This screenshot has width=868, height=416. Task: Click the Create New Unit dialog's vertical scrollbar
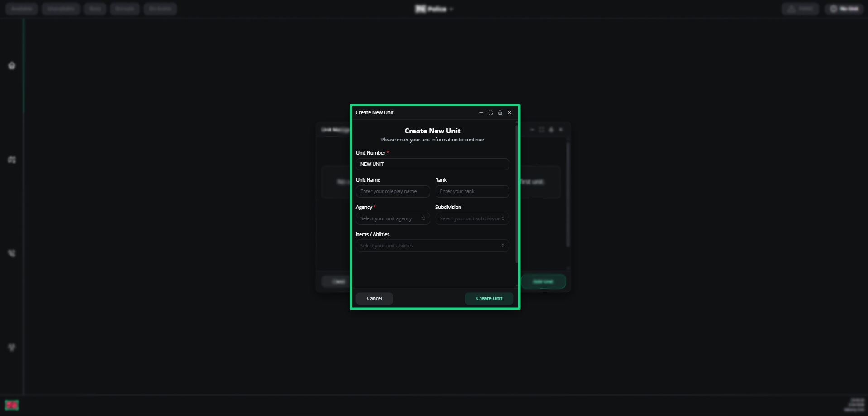(517, 194)
